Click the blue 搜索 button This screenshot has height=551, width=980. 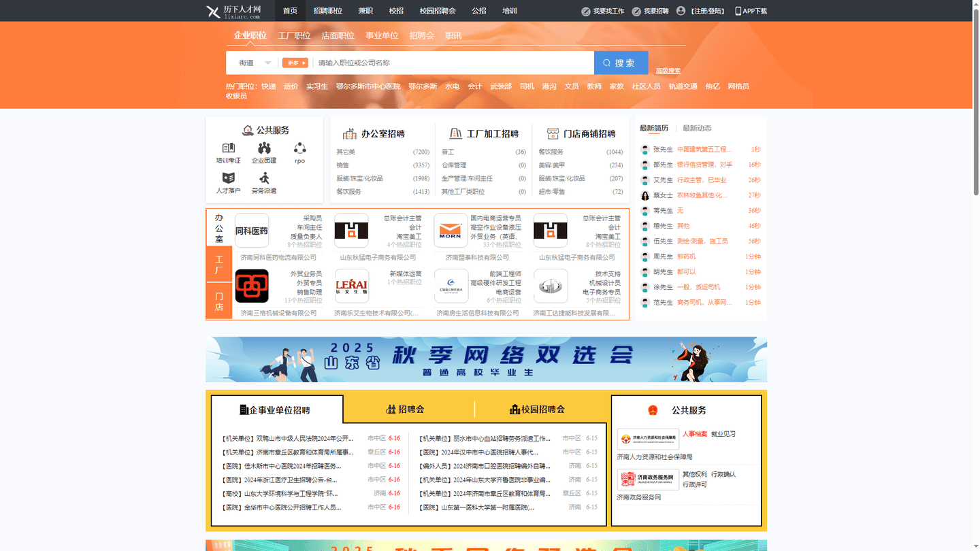(621, 63)
